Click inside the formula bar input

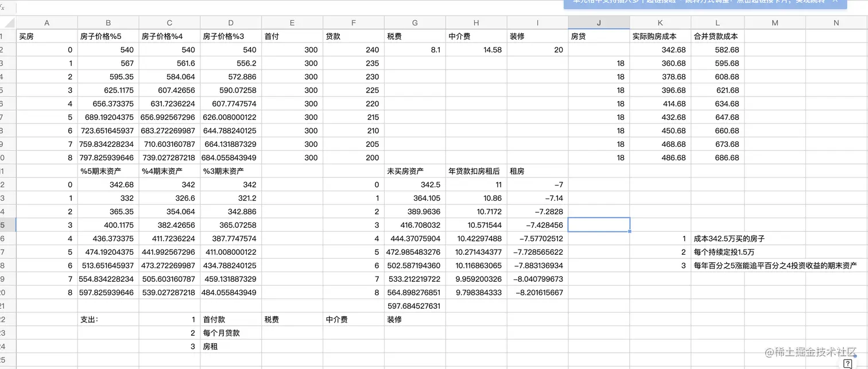coord(287,8)
